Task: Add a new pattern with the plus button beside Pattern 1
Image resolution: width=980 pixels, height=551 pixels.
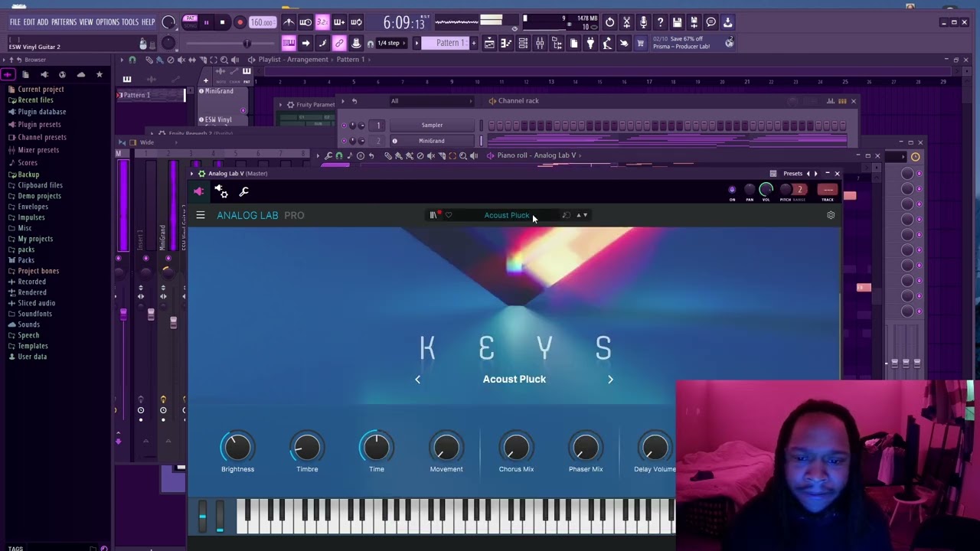Action: click(473, 43)
